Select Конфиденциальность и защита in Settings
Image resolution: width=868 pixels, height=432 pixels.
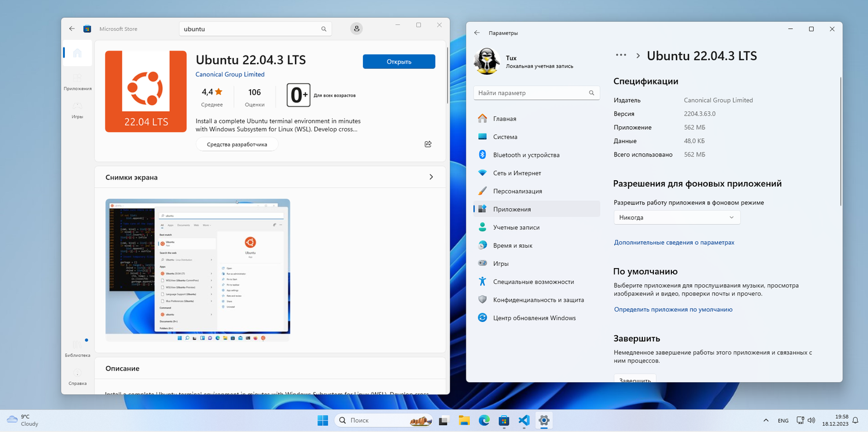(x=536, y=300)
